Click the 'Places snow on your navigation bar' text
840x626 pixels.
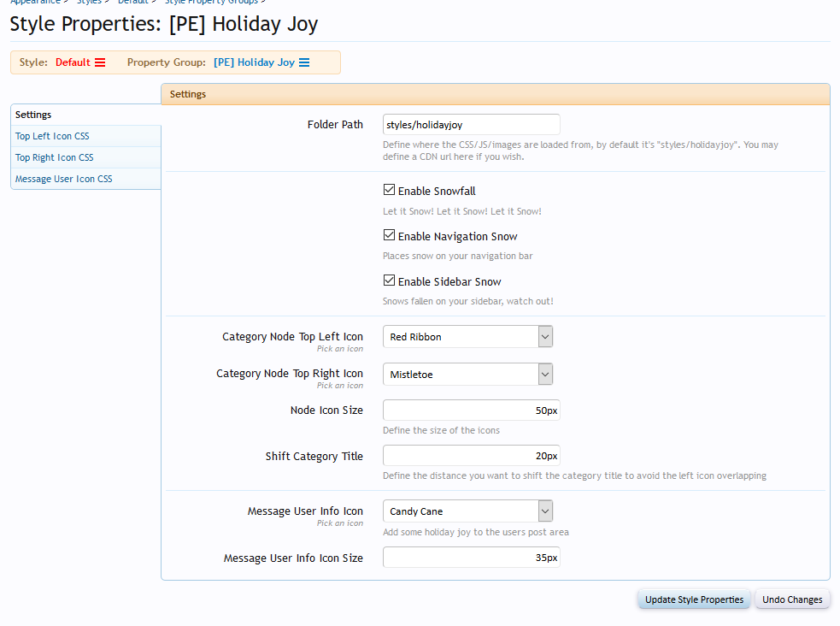click(x=457, y=257)
